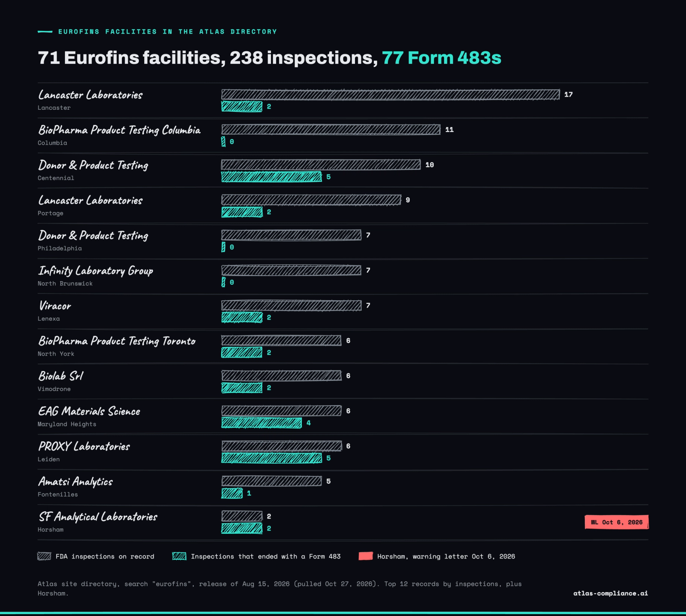Click the gray 11-inspection bar for Columbia
686x616 pixels.
[x=331, y=129]
